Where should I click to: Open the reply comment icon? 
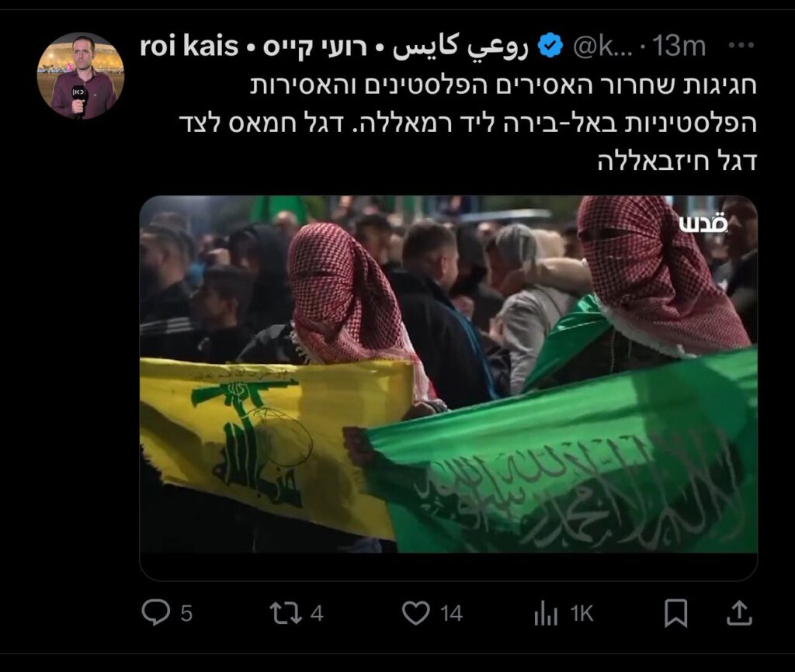click(x=155, y=613)
